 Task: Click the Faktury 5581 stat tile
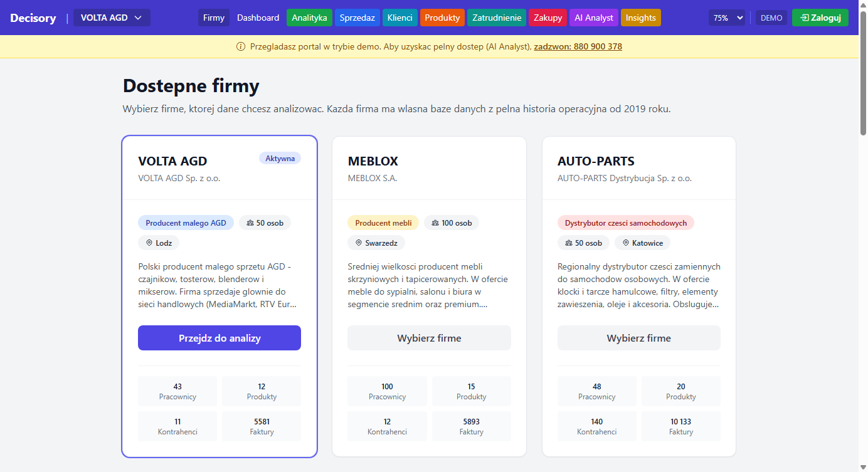click(x=262, y=426)
